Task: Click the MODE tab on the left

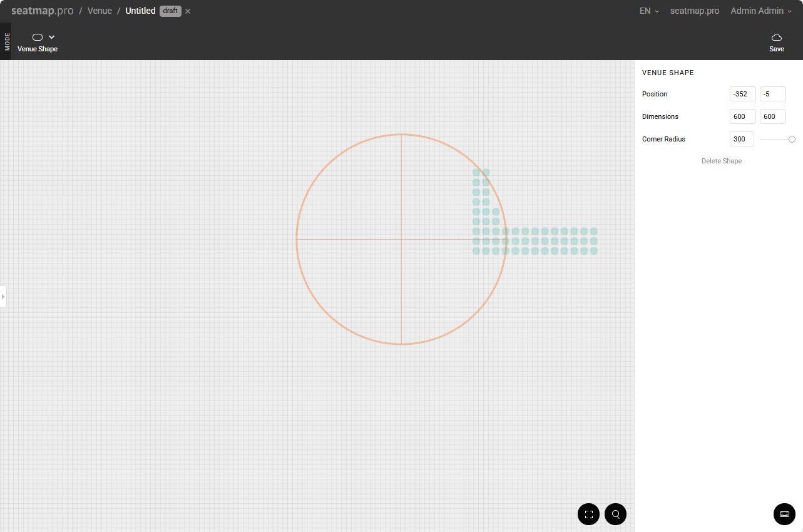Action: (6, 41)
